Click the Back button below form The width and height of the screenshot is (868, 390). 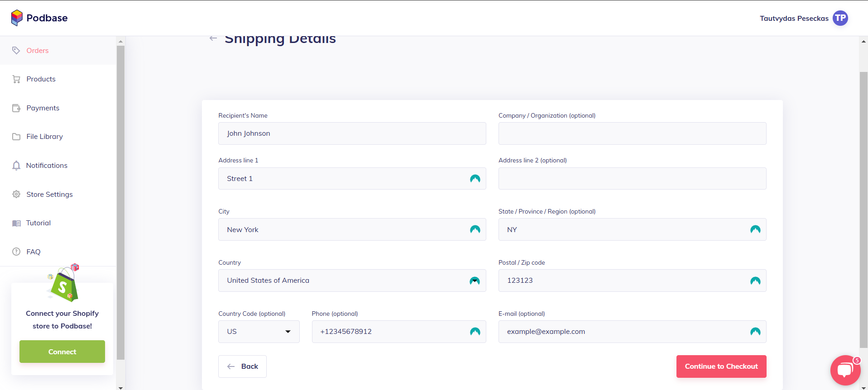[242, 366]
